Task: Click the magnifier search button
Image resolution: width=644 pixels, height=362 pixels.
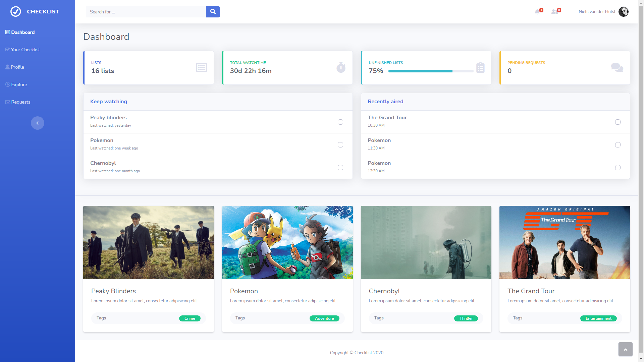Action: point(213,12)
